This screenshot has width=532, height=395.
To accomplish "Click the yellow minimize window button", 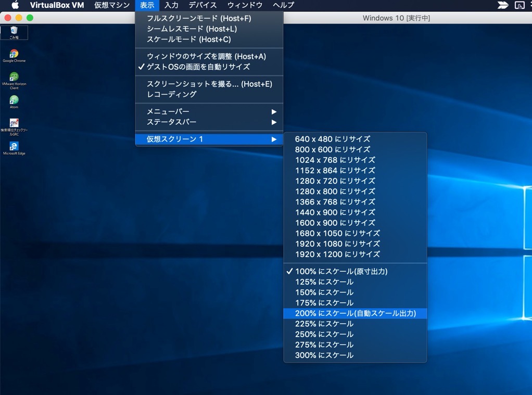I will pyautogui.click(x=19, y=18).
